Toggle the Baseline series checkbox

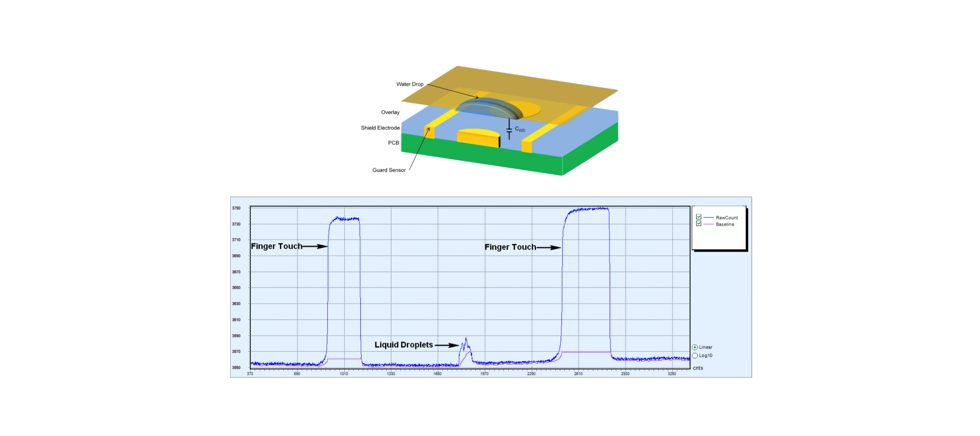click(x=698, y=224)
